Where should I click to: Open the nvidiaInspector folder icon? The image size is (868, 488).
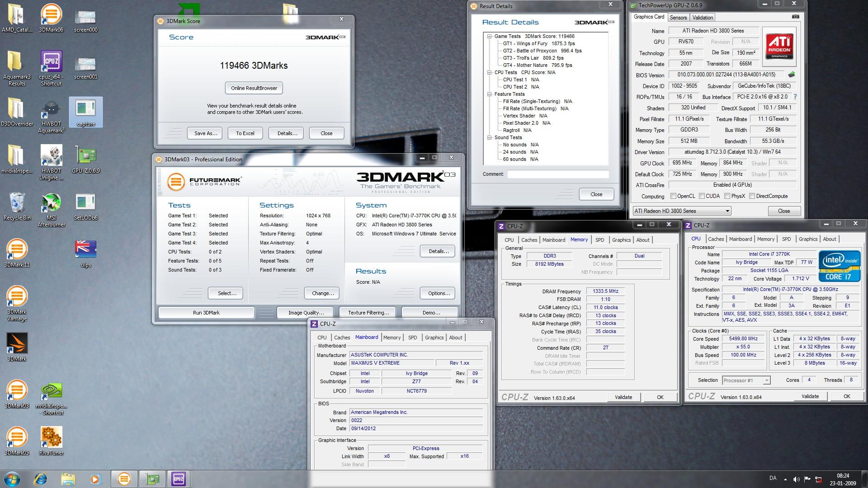[x=17, y=159]
